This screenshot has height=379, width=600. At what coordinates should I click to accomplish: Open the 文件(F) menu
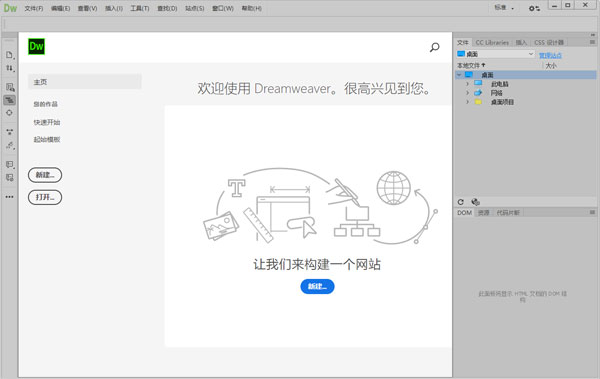[x=34, y=8]
